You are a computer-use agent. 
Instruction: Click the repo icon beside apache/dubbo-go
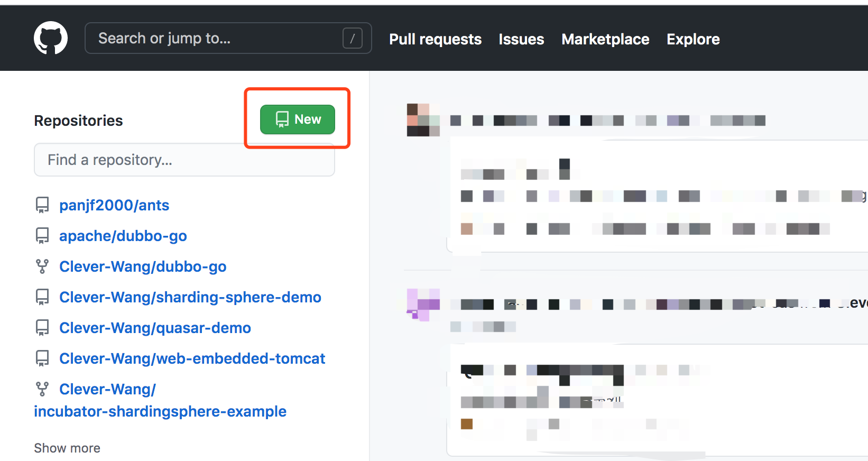pos(42,235)
